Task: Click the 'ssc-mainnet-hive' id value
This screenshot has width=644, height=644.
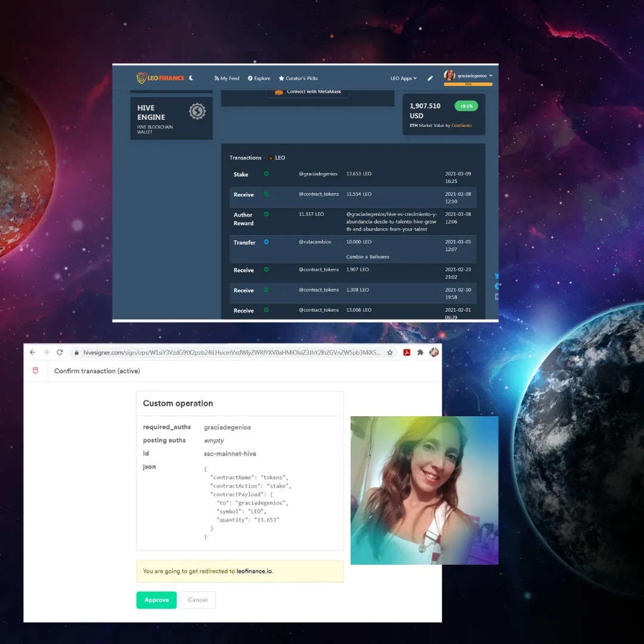Action: [x=230, y=454]
